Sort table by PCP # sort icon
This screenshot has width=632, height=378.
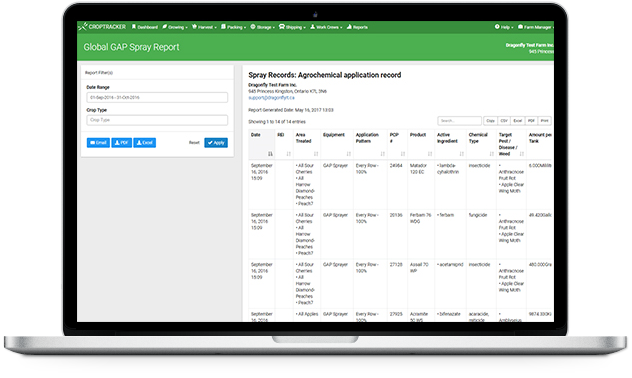click(x=403, y=154)
